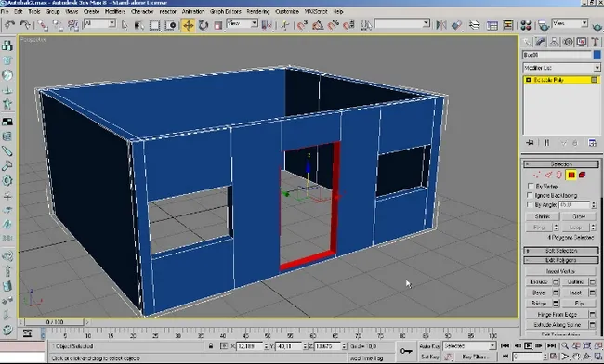The width and height of the screenshot is (604, 364).
Task: Open Curve Editor from the toolbar
Action: coord(492,25)
